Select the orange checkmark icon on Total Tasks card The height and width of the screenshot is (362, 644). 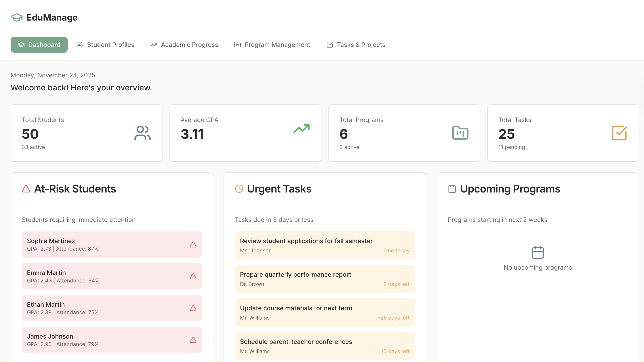(x=619, y=133)
